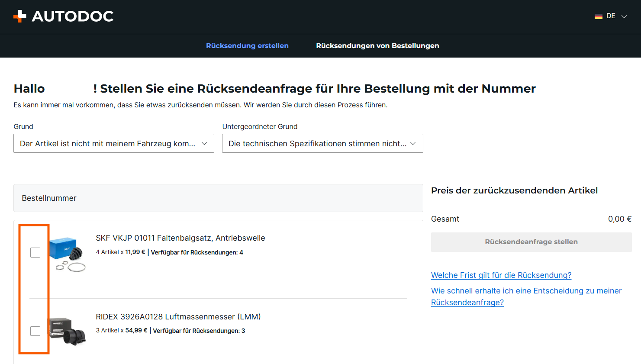The height and width of the screenshot is (364, 641).
Task: Open the Grund dropdown
Action: [113, 143]
